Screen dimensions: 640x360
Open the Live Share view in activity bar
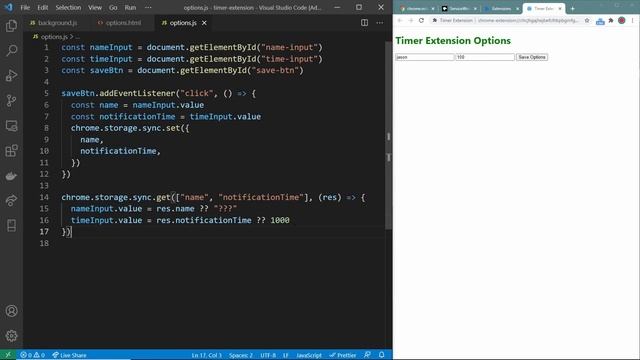pyautogui.click(x=11, y=200)
